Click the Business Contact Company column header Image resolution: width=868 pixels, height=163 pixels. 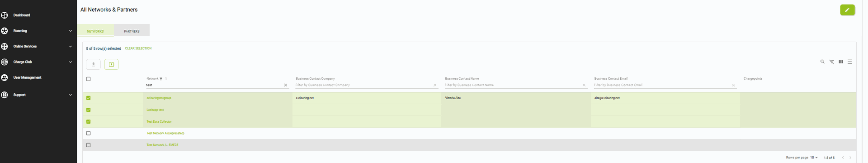click(x=315, y=79)
